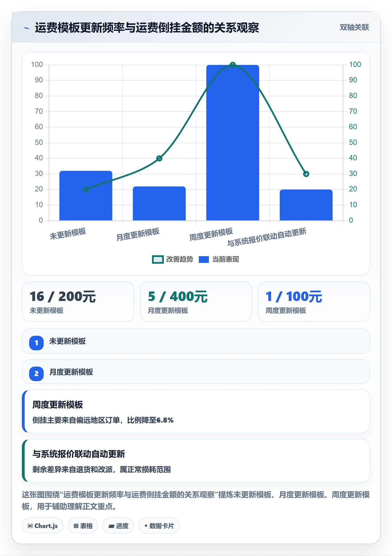This screenshot has width=392, height=556.
Task: Click the 改善趋势 legend label
Action: click(x=180, y=260)
